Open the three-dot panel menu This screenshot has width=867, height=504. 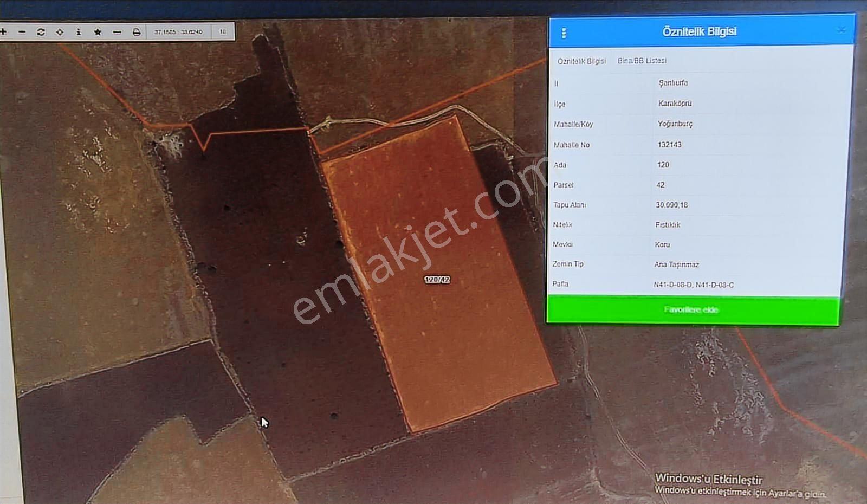(x=564, y=33)
